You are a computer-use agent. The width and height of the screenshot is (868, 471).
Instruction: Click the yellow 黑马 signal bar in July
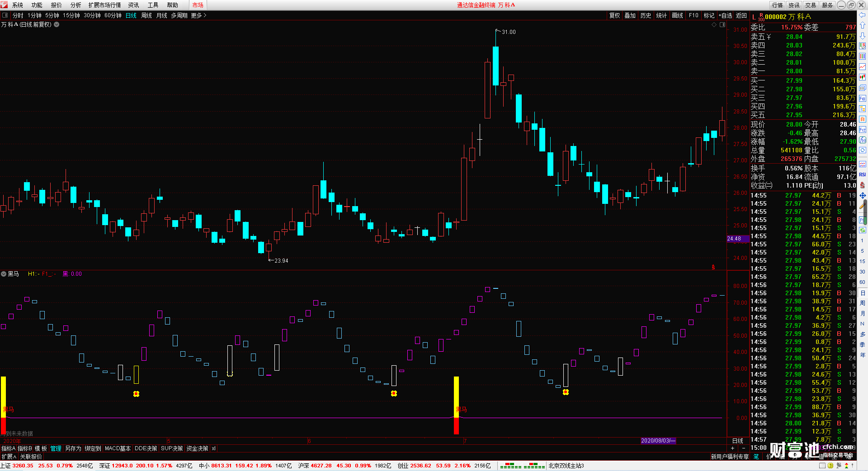(457, 396)
